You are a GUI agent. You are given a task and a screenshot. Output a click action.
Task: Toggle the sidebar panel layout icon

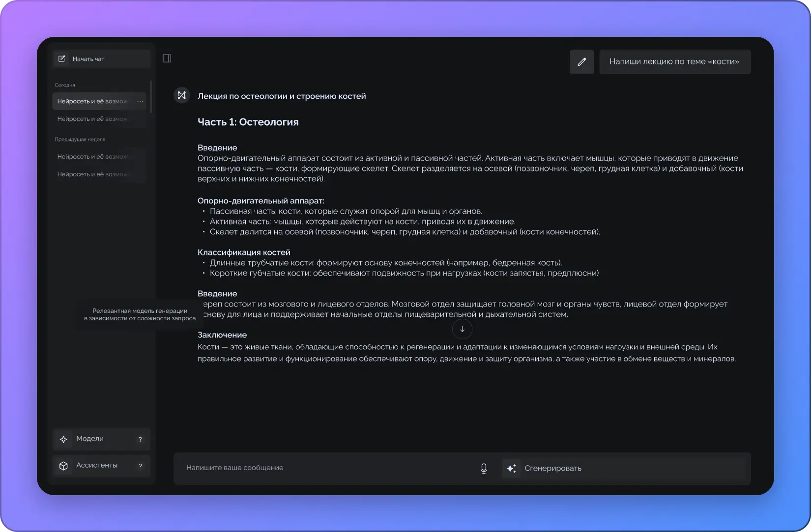tap(167, 58)
